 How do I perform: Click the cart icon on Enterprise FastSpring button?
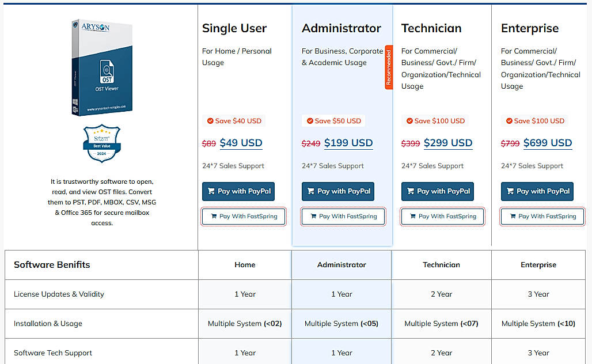point(513,217)
